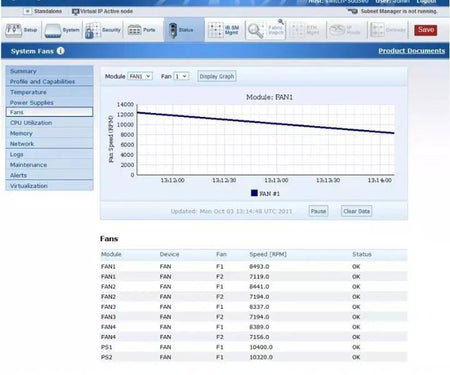Screen dimensions: 450x375
Task: Open the IB SM Mgmt grid icon
Action: (215, 30)
